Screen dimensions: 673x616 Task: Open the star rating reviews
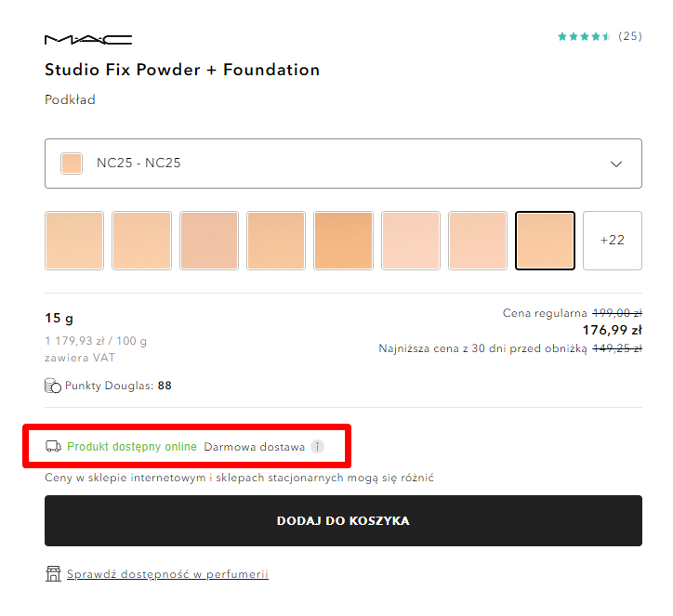coord(600,36)
